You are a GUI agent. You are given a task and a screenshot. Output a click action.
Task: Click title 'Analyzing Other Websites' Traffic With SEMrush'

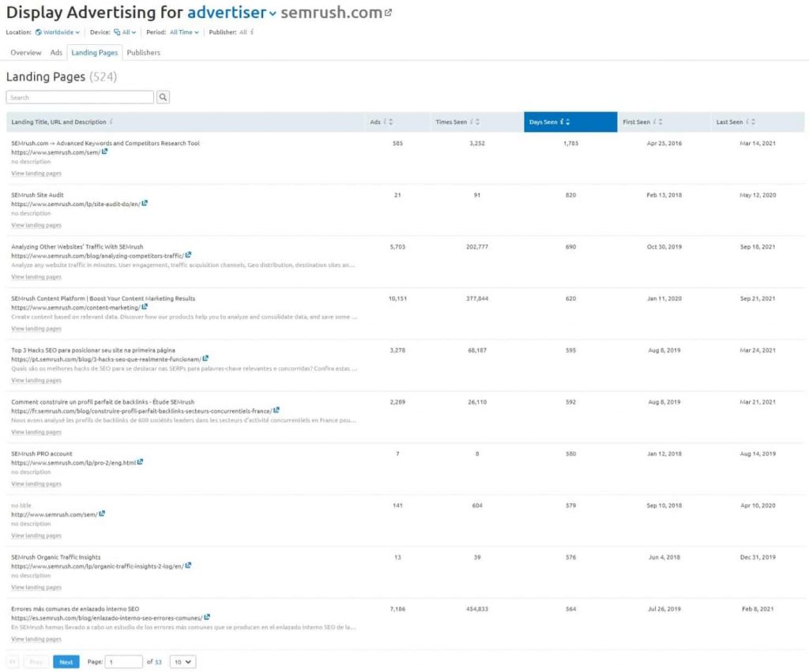coord(77,246)
